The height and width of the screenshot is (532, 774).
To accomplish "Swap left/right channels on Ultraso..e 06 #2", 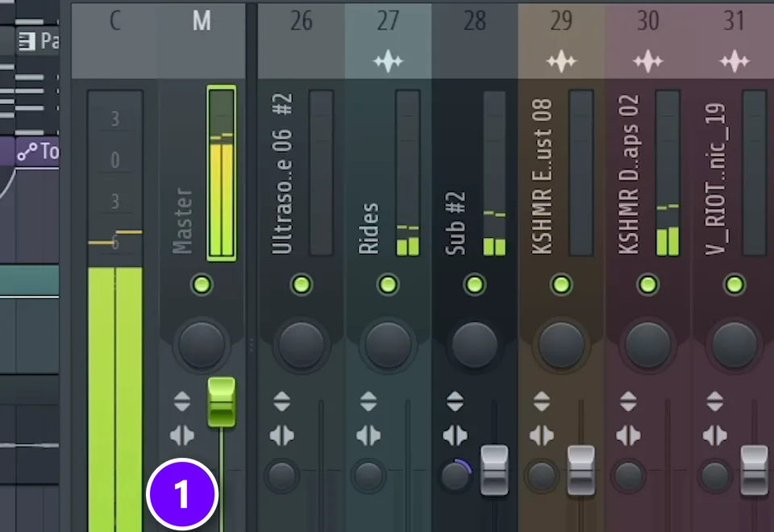I will pyautogui.click(x=282, y=436).
